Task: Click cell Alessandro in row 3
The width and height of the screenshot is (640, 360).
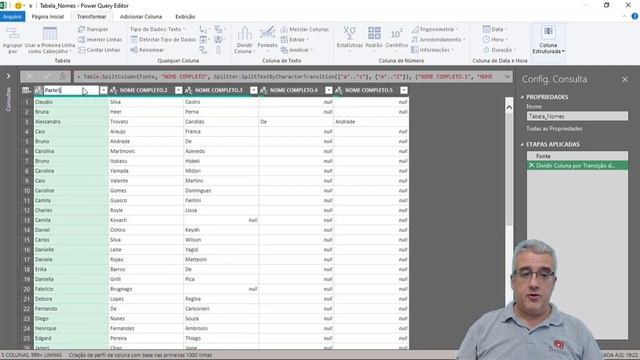Action: pos(71,122)
